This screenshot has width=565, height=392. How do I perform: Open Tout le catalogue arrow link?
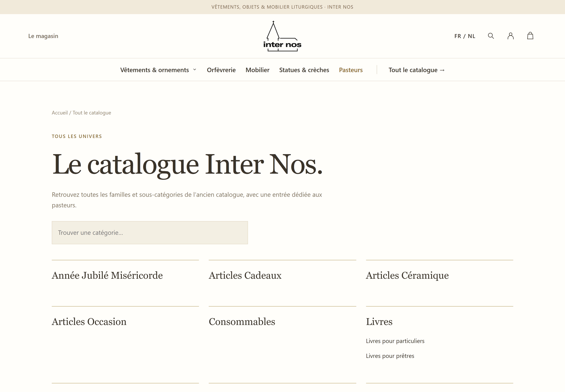tap(417, 70)
